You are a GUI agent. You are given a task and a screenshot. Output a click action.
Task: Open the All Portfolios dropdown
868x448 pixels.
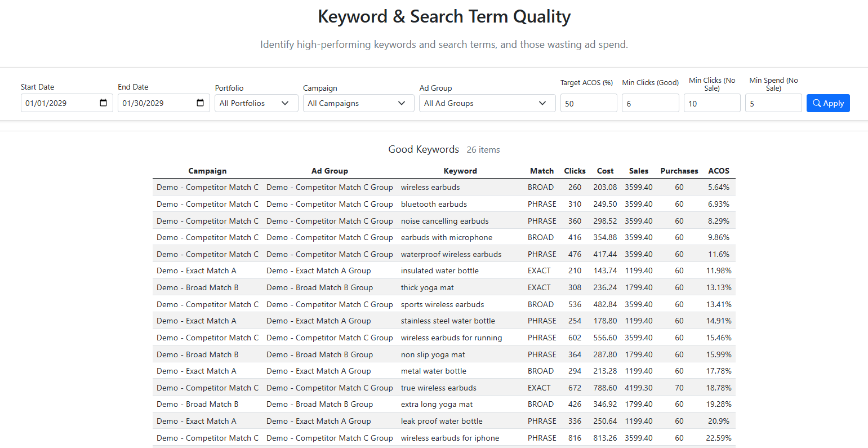[x=256, y=103]
